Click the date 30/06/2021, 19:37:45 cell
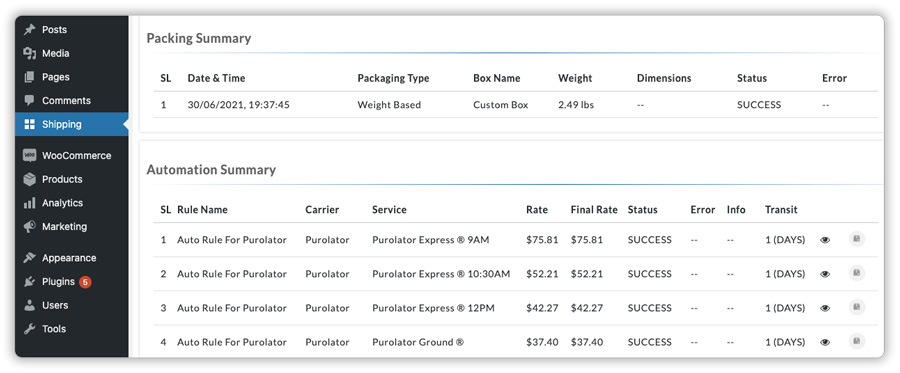This screenshot has height=373, width=900. point(238,105)
